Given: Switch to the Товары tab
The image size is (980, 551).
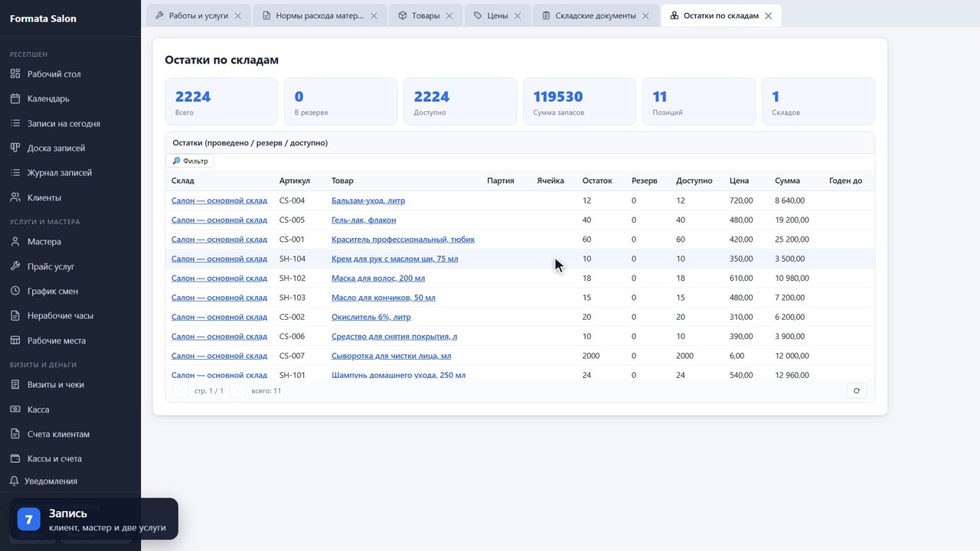Looking at the screenshot, I should 426,15.
